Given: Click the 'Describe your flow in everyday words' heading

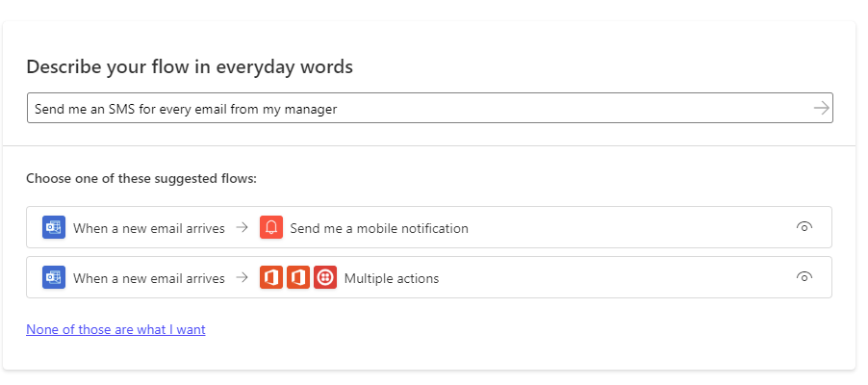Looking at the screenshot, I should (x=190, y=66).
